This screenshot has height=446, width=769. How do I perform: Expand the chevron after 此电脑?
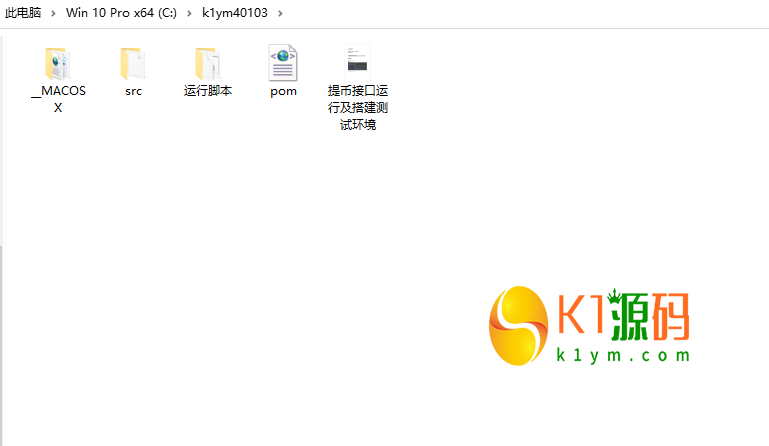53,13
